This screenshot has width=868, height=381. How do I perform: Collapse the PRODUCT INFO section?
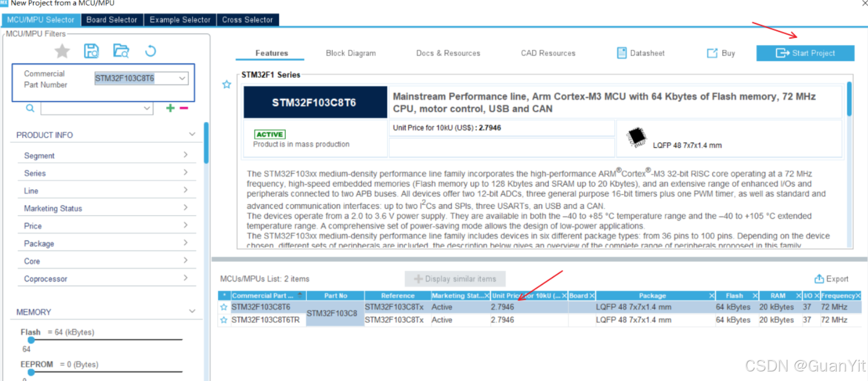(x=192, y=134)
